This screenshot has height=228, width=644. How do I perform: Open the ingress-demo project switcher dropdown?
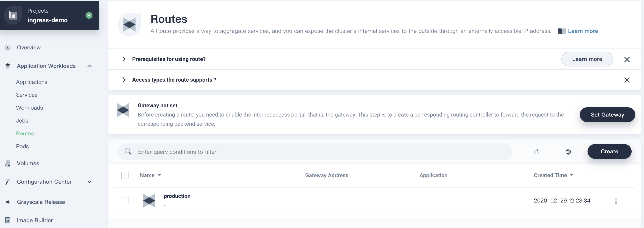[89, 16]
